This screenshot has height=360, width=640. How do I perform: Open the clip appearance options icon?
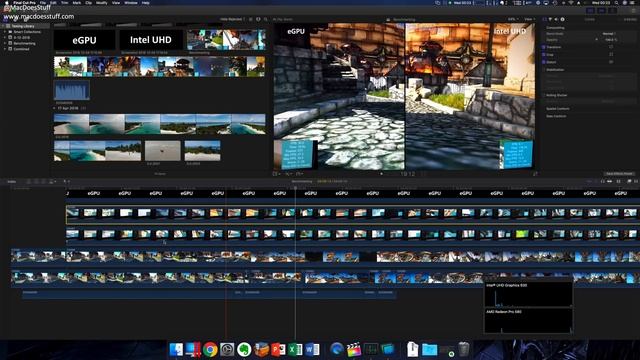(x=258, y=19)
